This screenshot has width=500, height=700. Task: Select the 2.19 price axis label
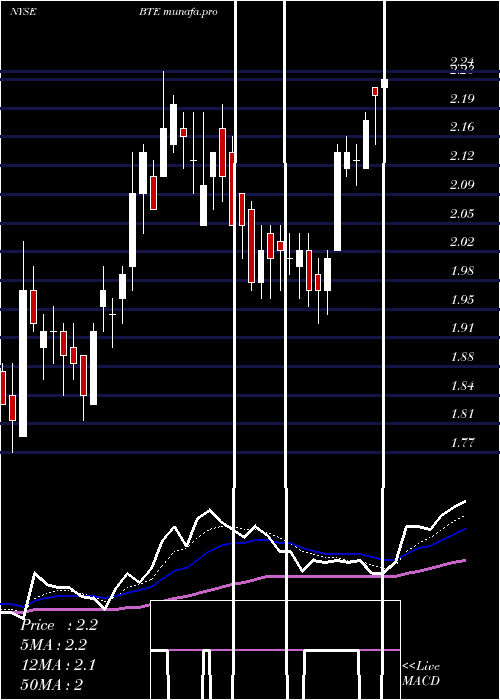(x=462, y=98)
